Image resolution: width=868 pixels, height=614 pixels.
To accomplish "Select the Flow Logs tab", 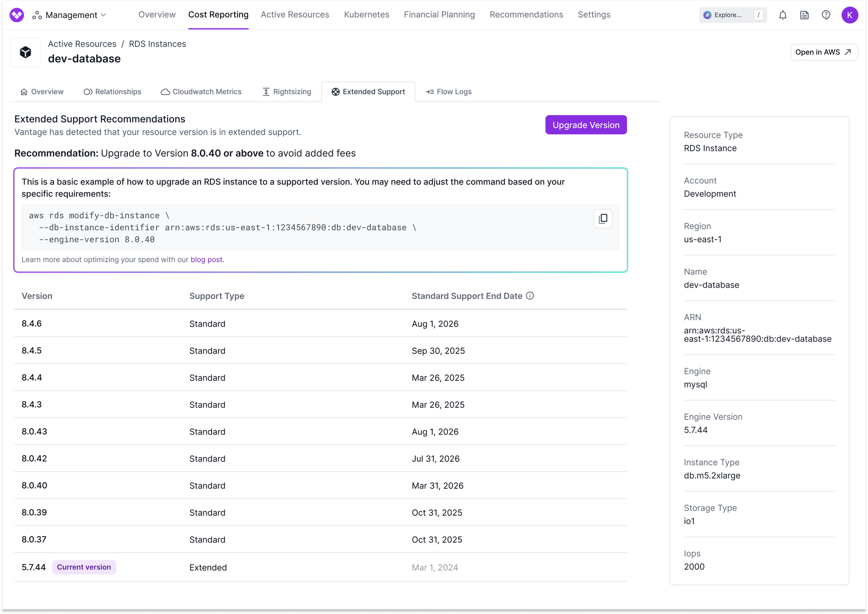I will 448,92.
